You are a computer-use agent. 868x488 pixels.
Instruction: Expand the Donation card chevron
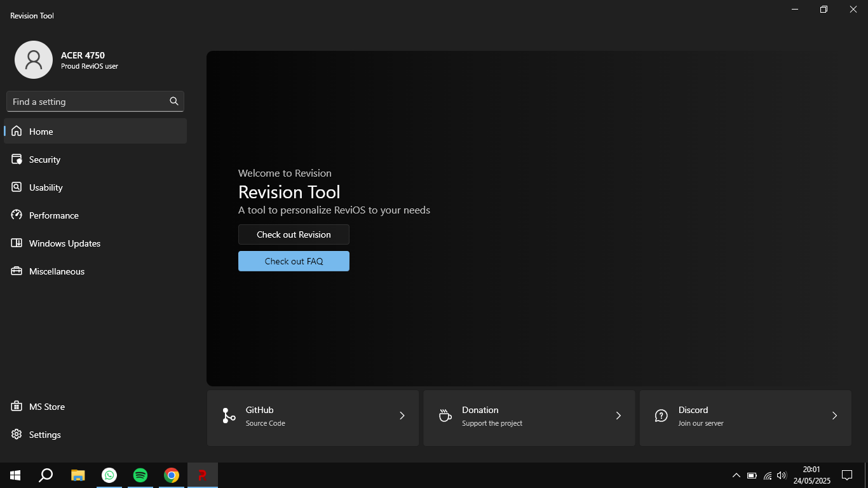618,416
